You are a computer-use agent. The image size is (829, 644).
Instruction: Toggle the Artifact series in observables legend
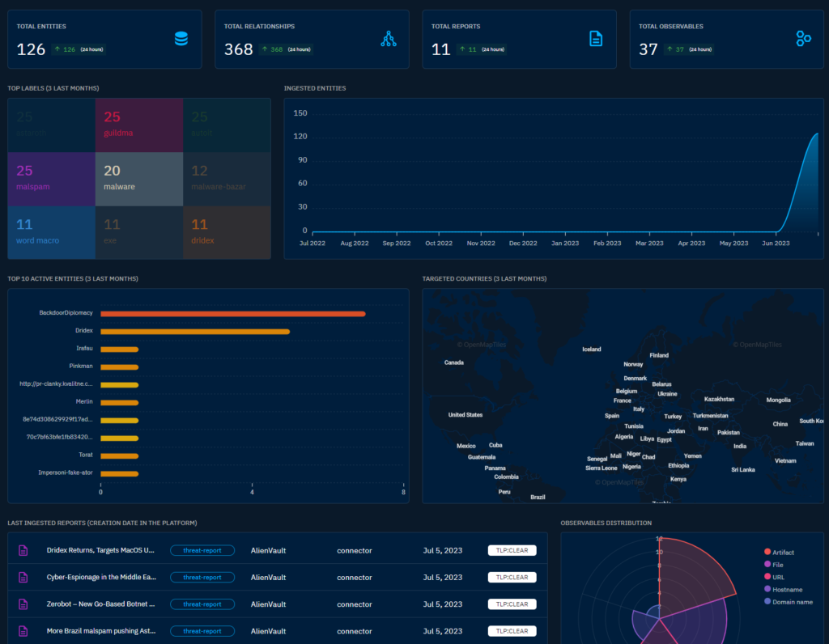(782, 553)
